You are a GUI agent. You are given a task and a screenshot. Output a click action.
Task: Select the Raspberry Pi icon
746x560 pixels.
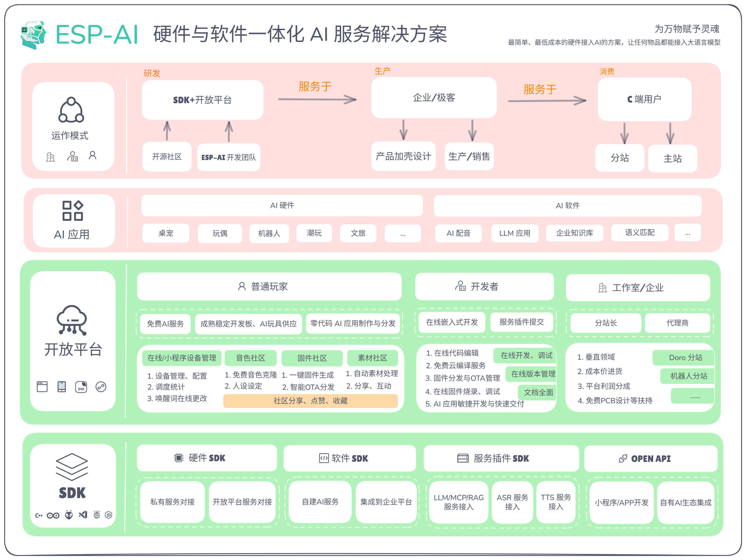pyautogui.click(x=97, y=516)
